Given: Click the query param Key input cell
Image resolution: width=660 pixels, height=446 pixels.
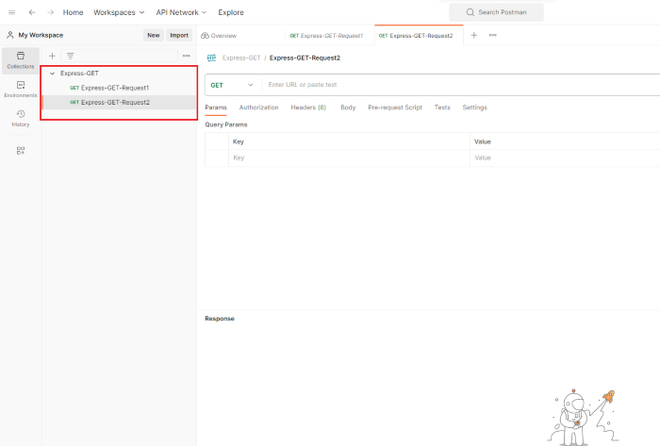Looking at the screenshot, I should pyautogui.click(x=349, y=158).
